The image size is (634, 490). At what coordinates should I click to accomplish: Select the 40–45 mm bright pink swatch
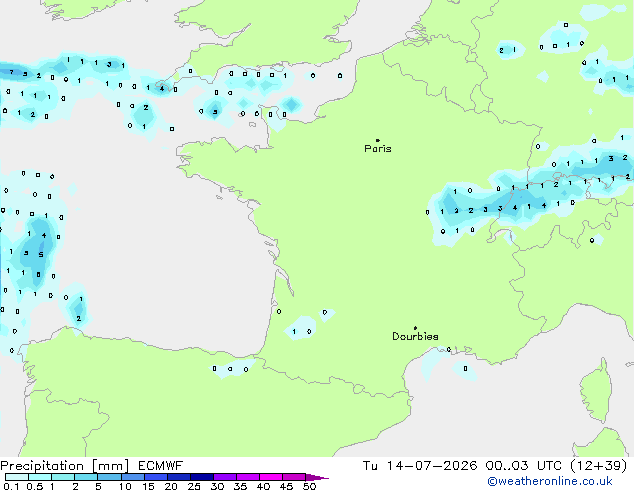pos(271,477)
